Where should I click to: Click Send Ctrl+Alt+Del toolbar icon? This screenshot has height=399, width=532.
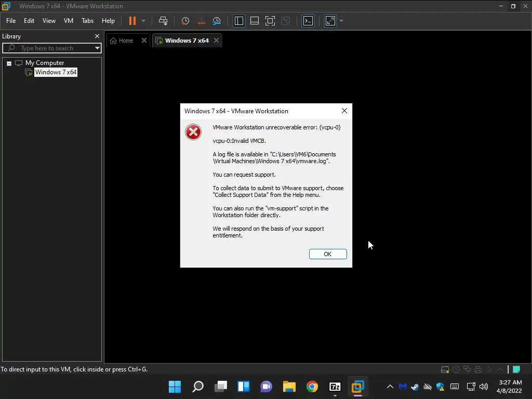coord(163,21)
